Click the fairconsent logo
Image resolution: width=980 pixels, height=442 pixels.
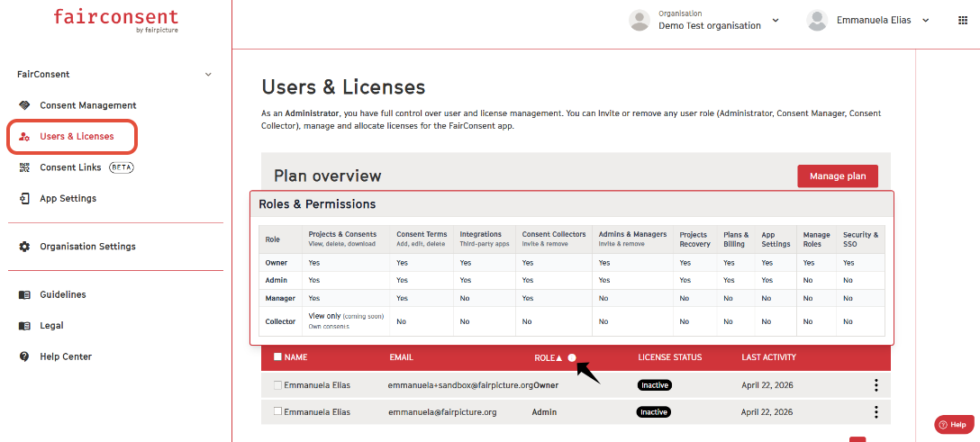pyautogui.click(x=115, y=20)
